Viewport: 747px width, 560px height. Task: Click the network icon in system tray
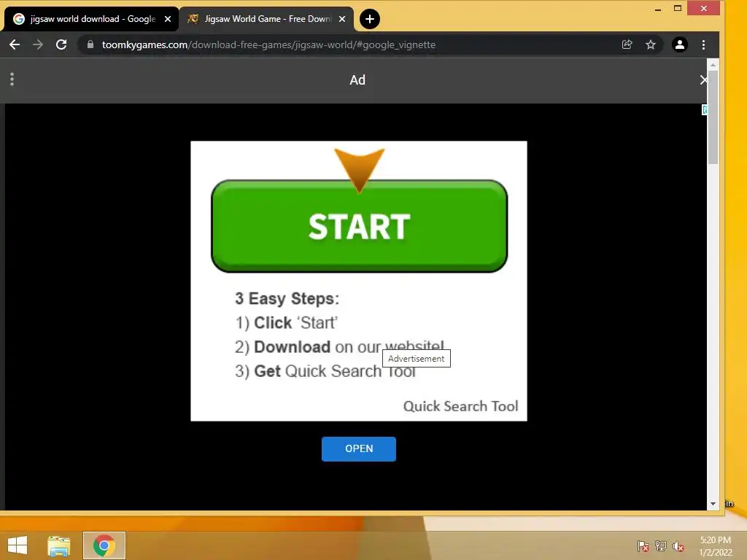point(661,545)
